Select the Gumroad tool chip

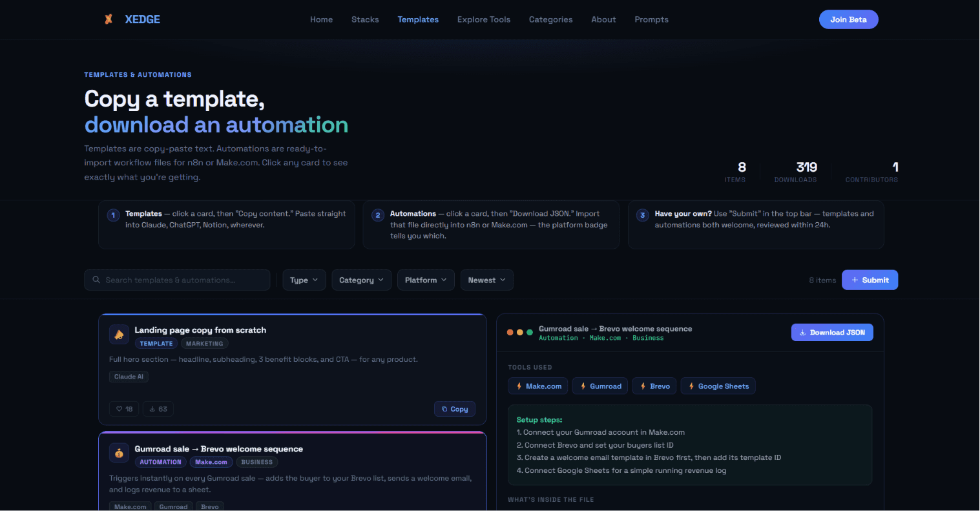point(600,386)
